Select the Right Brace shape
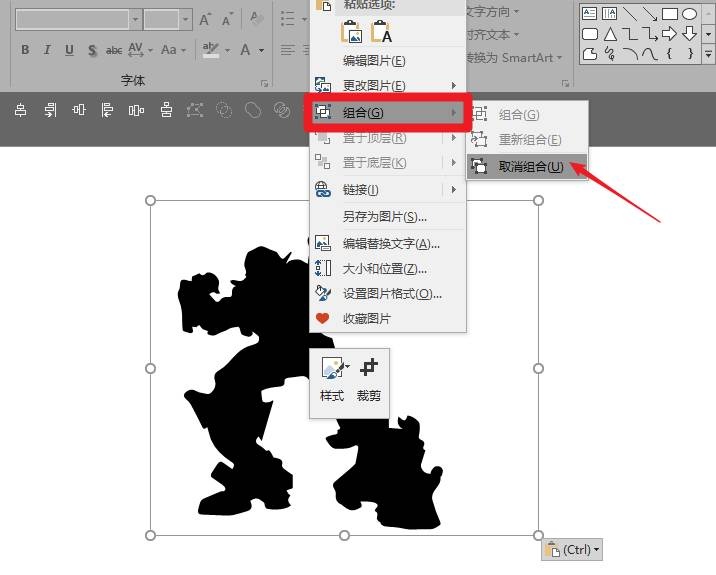The image size is (716, 575). coord(690,54)
